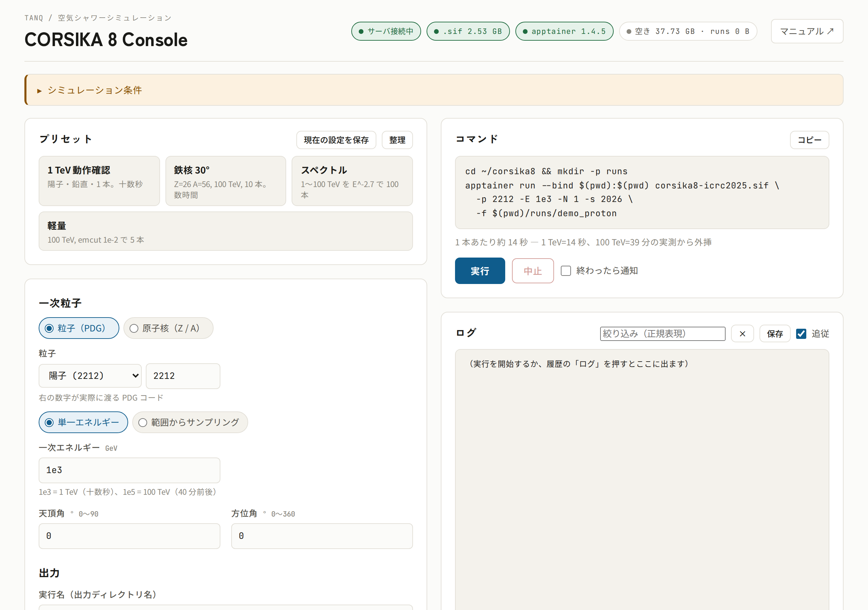This screenshot has width=868, height=610.
Task: Load the 鉄核 30° preset
Action: click(x=226, y=181)
